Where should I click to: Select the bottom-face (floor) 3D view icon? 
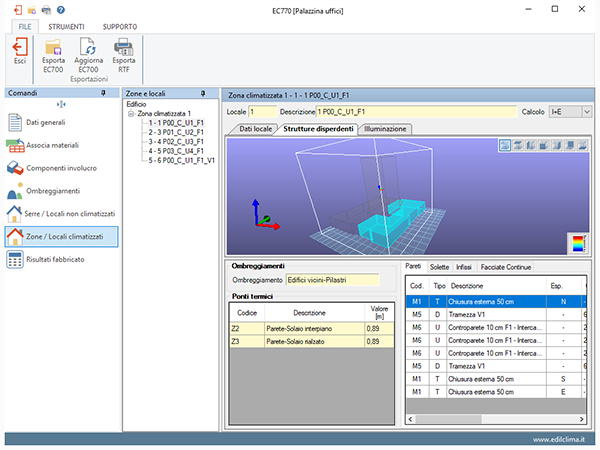pos(582,145)
